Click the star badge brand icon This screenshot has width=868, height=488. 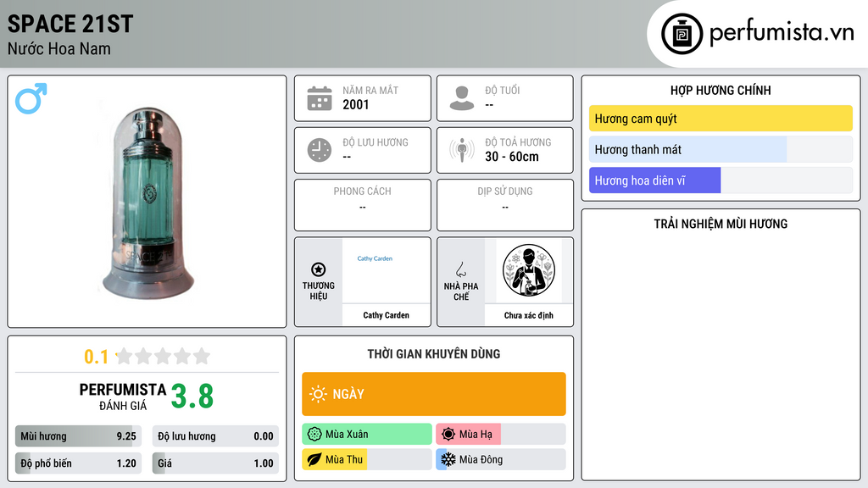click(x=319, y=269)
